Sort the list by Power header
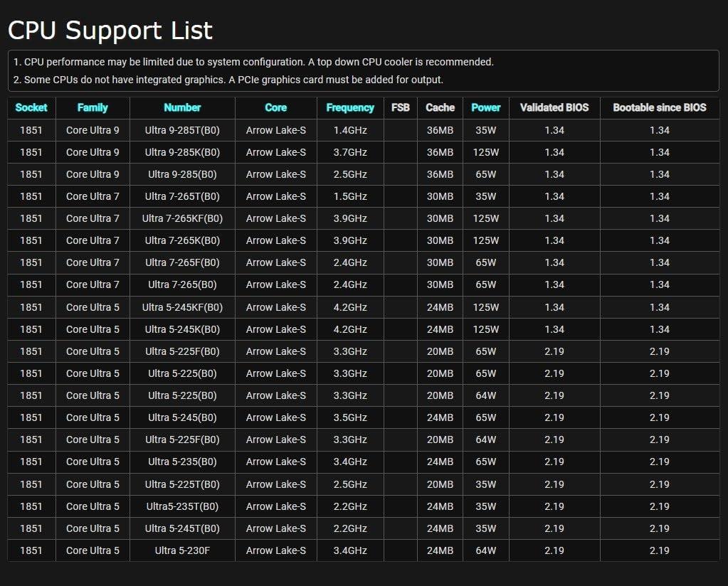The height and width of the screenshot is (586, 728). tap(486, 107)
